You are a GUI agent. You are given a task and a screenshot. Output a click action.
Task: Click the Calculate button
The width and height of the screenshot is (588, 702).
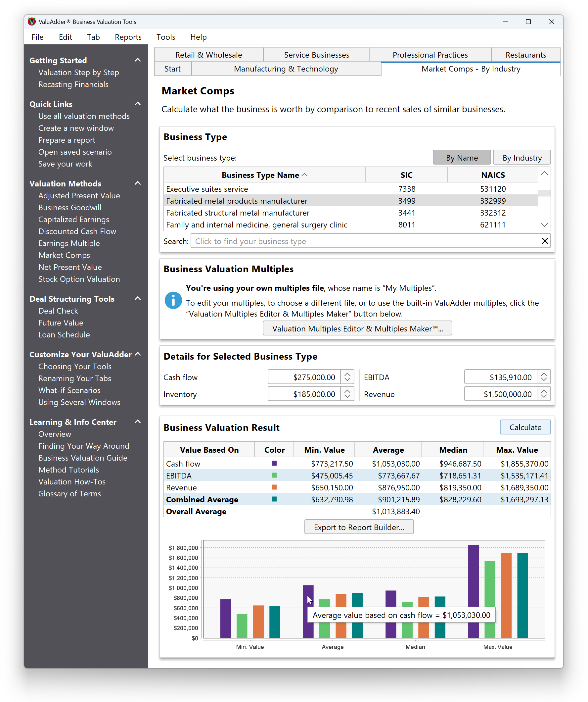(x=525, y=427)
